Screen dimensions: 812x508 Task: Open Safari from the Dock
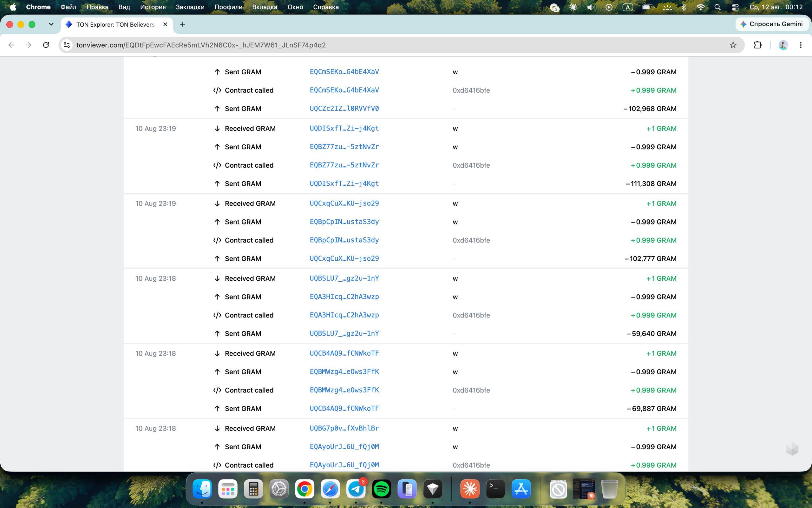tap(330, 489)
